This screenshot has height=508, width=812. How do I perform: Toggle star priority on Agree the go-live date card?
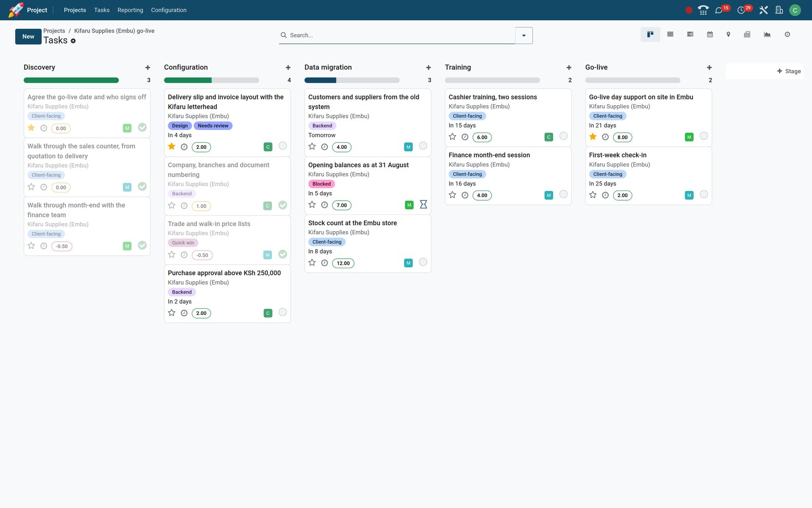(x=31, y=128)
